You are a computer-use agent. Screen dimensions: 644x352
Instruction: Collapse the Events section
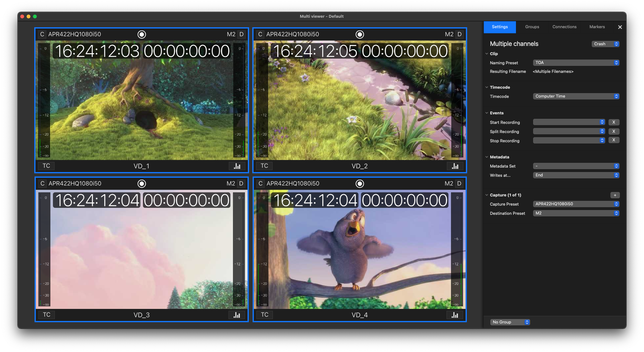(487, 113)
